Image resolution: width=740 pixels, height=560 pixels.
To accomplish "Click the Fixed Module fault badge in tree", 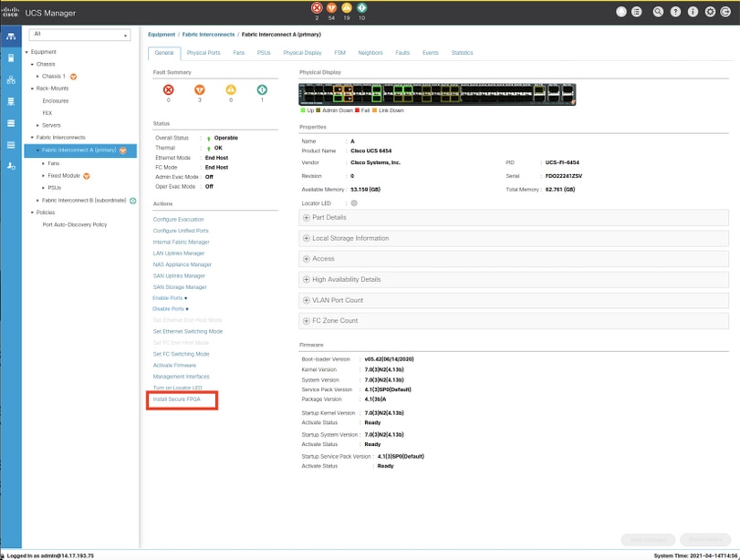I will [87, 176].
